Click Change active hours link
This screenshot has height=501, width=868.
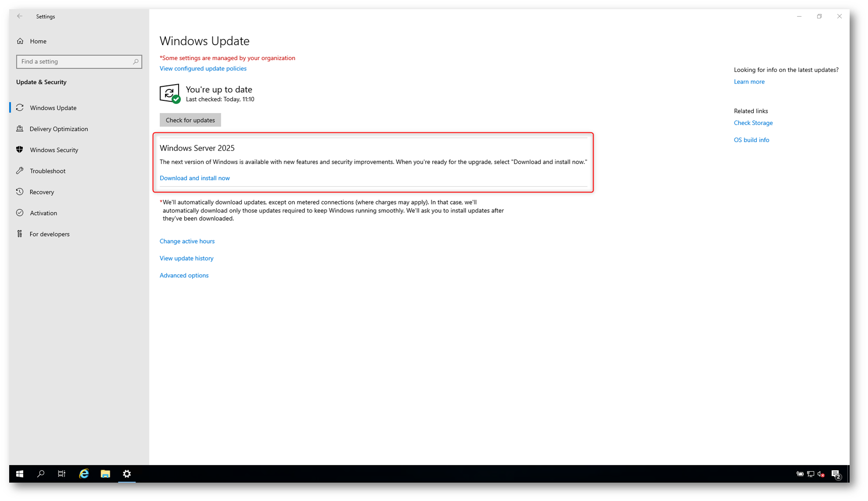click(187, 241)
